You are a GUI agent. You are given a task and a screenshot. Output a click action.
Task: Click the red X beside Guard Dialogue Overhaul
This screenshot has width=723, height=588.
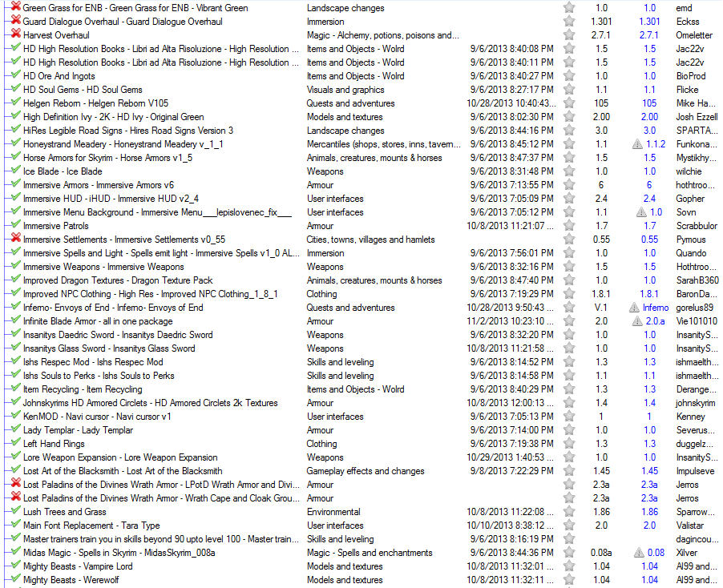tap(16, 20)
